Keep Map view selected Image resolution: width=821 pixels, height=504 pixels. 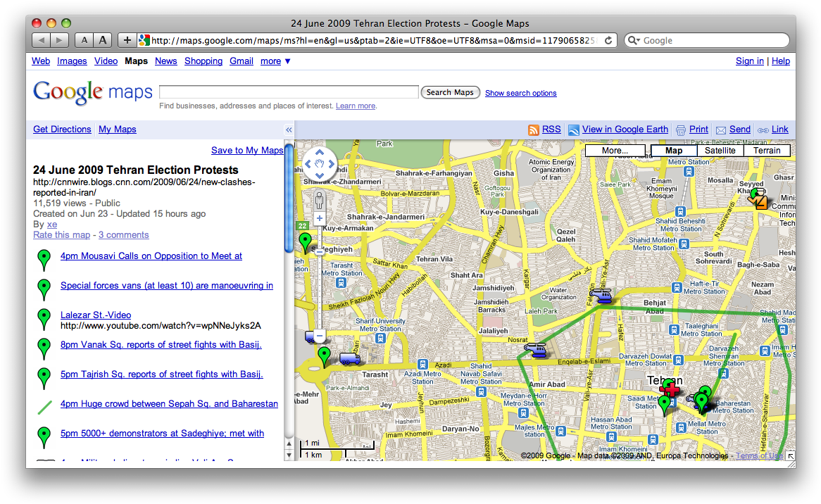coord(673,150)
